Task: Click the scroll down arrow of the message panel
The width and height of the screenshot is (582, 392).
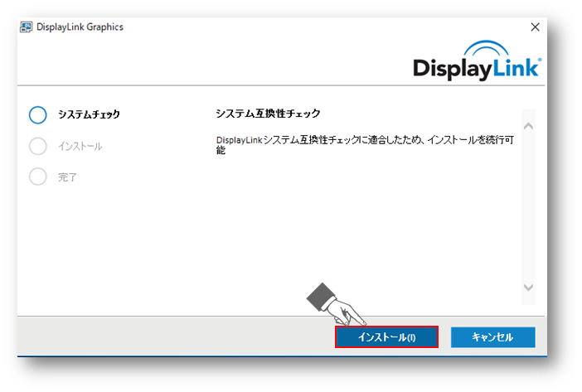Action: (x=528, y=287)
